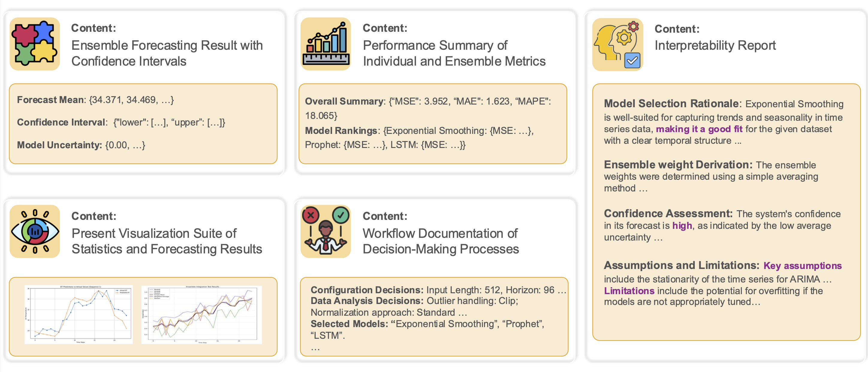Click the "Configuration Decisions" label
The width and height of the screenshot is (868, 372).
click(367, 290)
